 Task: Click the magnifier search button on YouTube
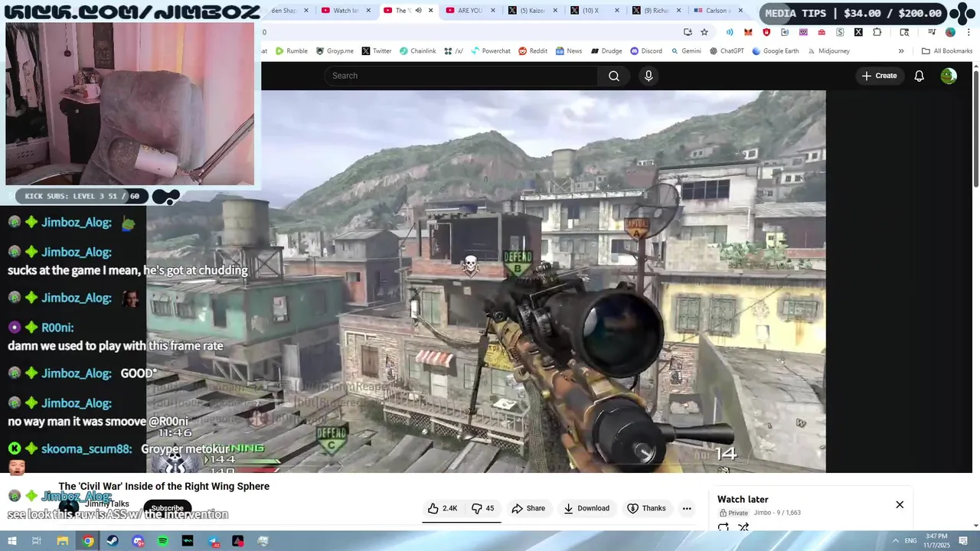pyautogui.click(x=614, y=76)
